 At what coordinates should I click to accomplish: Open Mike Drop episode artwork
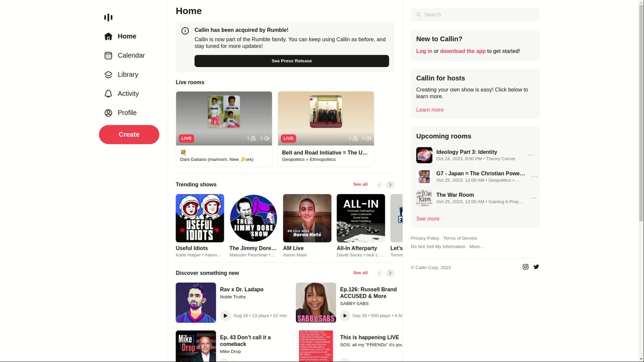coord(196,346)
